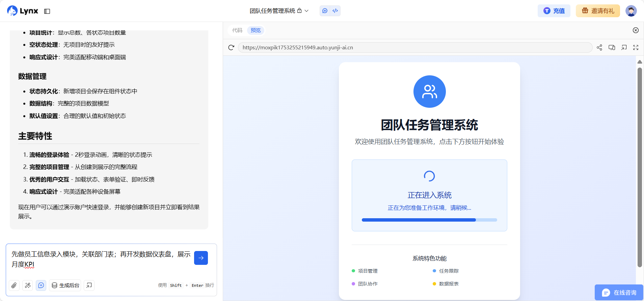This screenshot has width=644, height=301.
Task: Click the 任务跟踪 feature item
Action: [x=446, y=271]
